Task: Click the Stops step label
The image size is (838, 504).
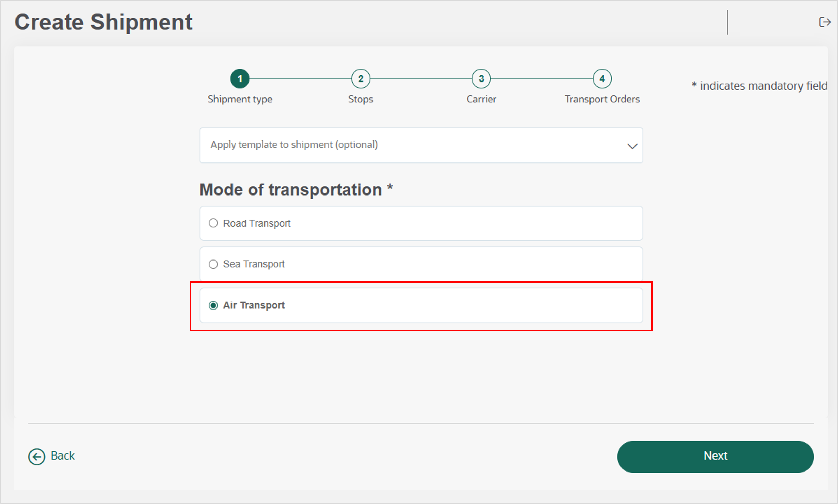Action: (361, 99)
